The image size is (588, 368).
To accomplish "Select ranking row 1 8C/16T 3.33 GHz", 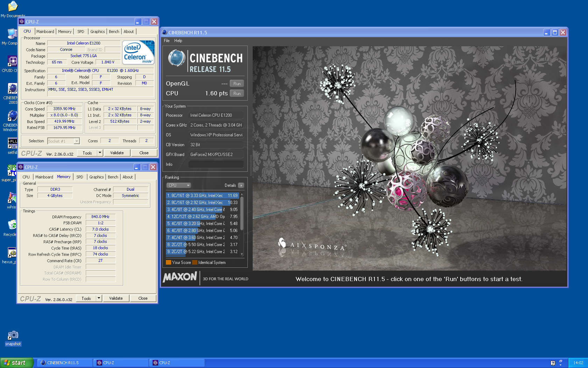I will point(202,196).
